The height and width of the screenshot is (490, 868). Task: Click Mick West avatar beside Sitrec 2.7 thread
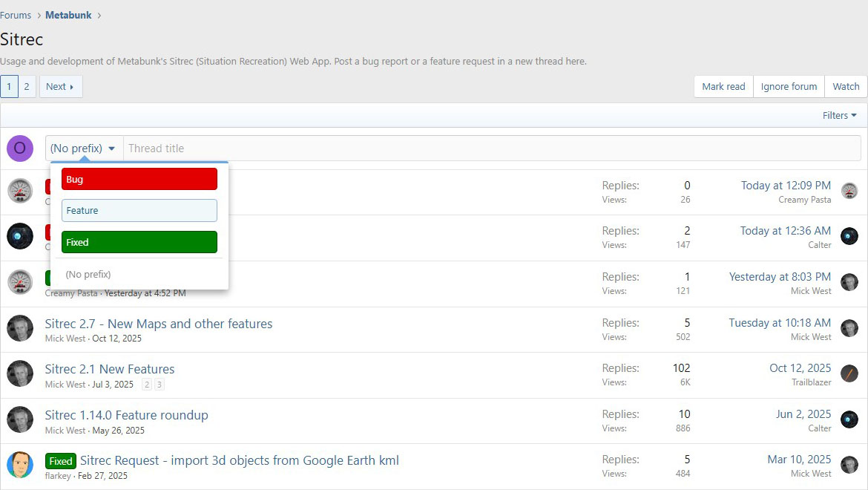(x=20, y=328)
